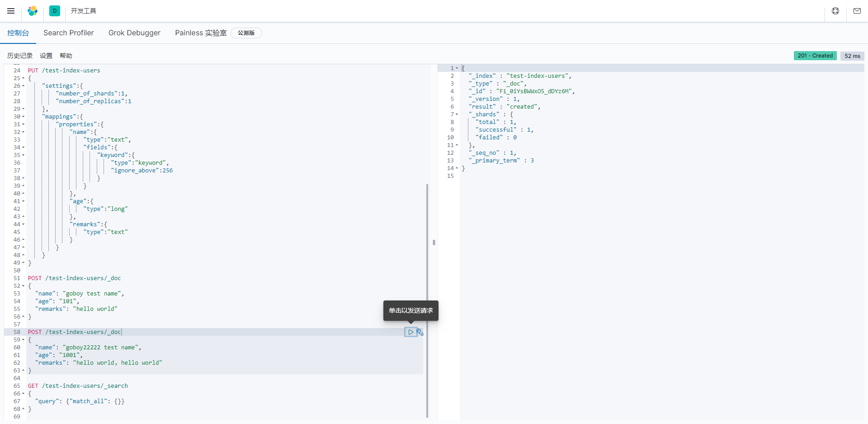Screen dimensions: 868x424
Task: Fold the name field block at line 32
Action: click(x=24, y=132)
